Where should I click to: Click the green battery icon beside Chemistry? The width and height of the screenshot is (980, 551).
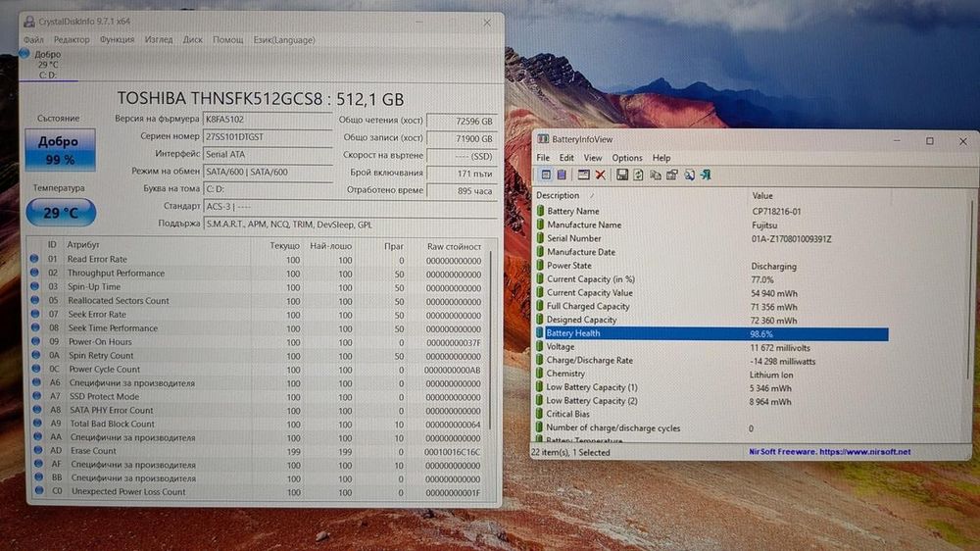[x=539, y=374]
